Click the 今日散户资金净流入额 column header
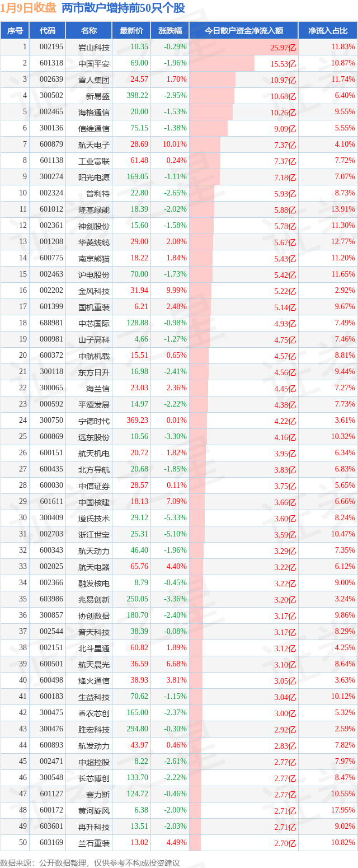Viewport: 358px width, 868px height. (x=243, y=31)
